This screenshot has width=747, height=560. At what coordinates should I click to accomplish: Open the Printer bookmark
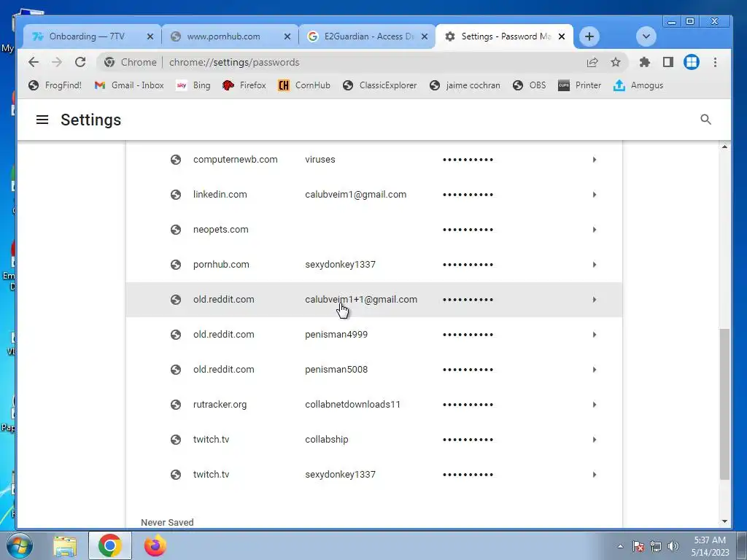(580, 85)
